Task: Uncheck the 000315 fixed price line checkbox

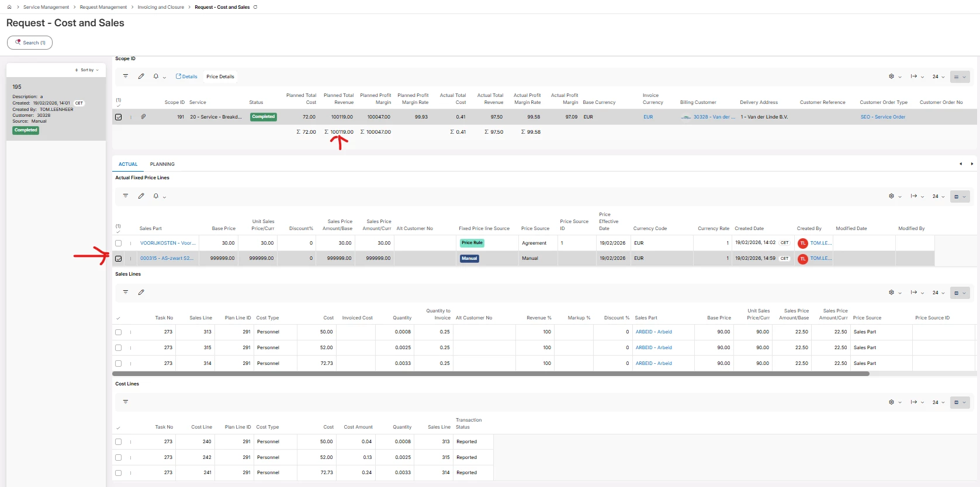Action: click(x=119, y=259)
